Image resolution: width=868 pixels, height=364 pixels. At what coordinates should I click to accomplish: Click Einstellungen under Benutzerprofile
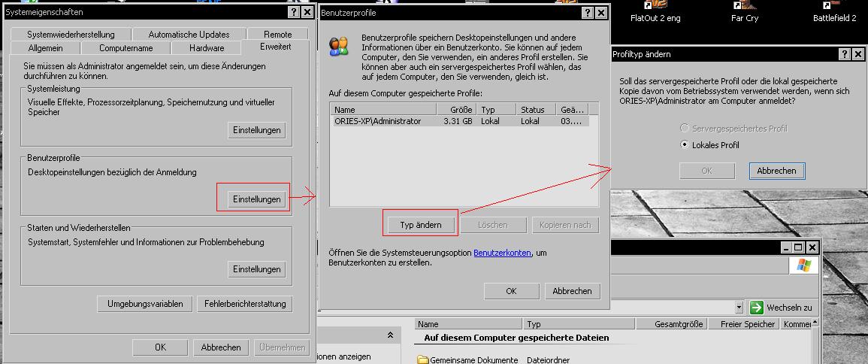click(257, 199)
